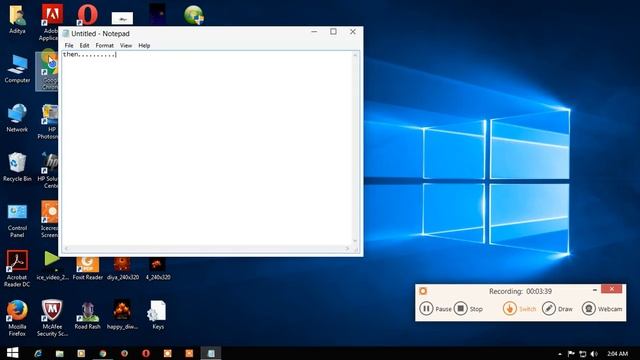Select the Adobe Application desktop icon

(x=51, y=22)
